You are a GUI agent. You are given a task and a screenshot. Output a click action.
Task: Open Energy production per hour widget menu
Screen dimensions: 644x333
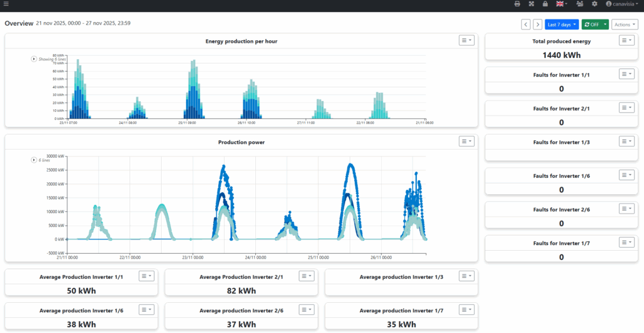(x=467, y=40)
